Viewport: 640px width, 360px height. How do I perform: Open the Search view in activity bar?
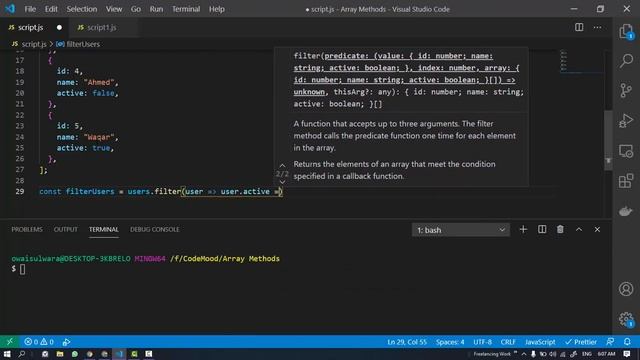click(626, 61)
